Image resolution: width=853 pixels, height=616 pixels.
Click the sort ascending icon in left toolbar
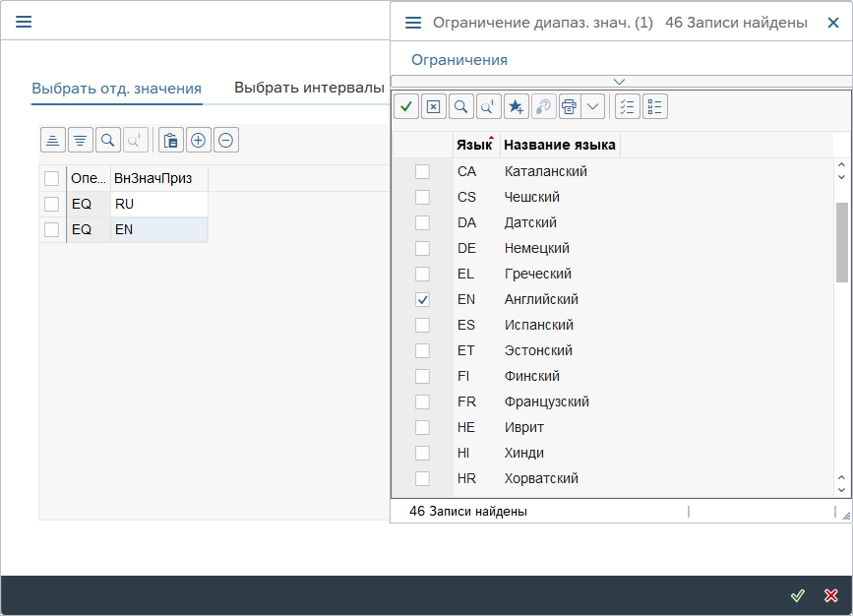[53, 141]
